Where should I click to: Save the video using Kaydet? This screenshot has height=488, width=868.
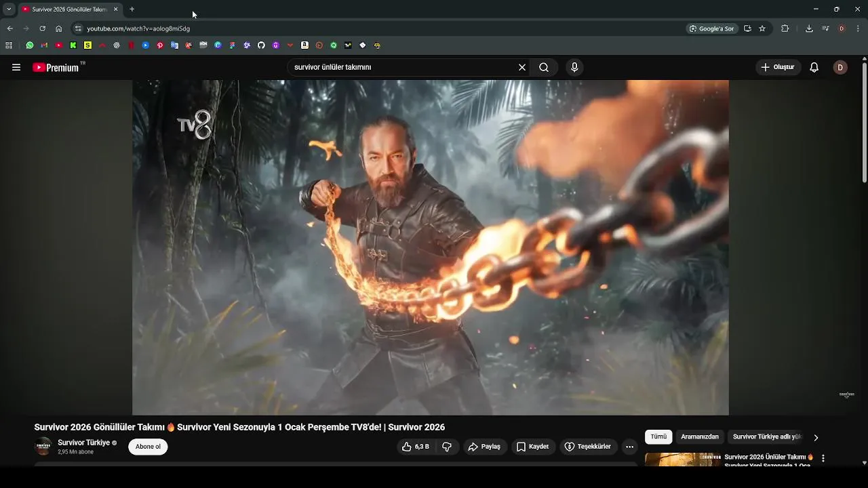tap(533, 447)
